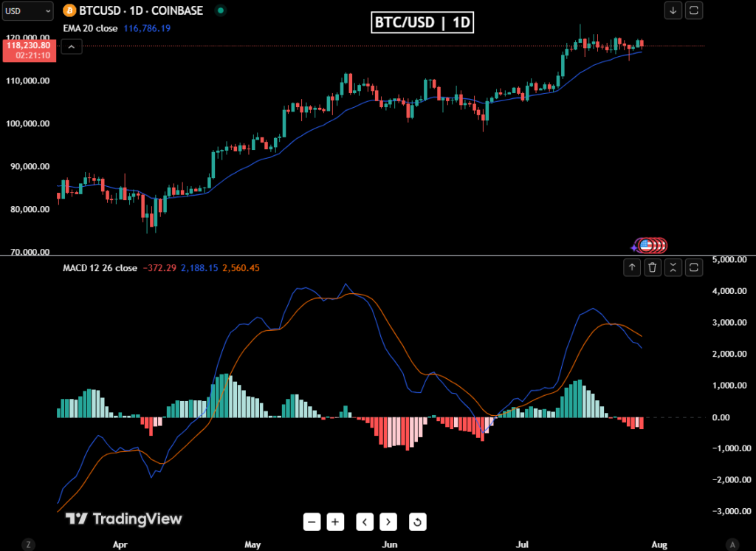The width and height of the screenshot is (756, 551).
Task: Toggle maximize on the MACD pane
Action: (x=694, y=267)
